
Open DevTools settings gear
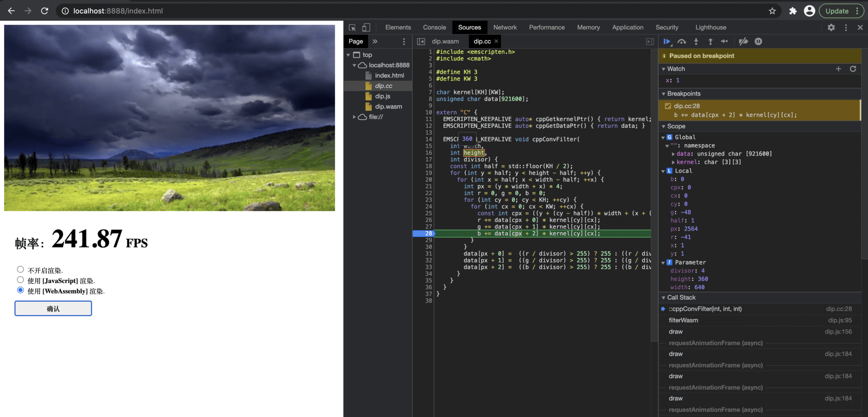coord(831,28)
